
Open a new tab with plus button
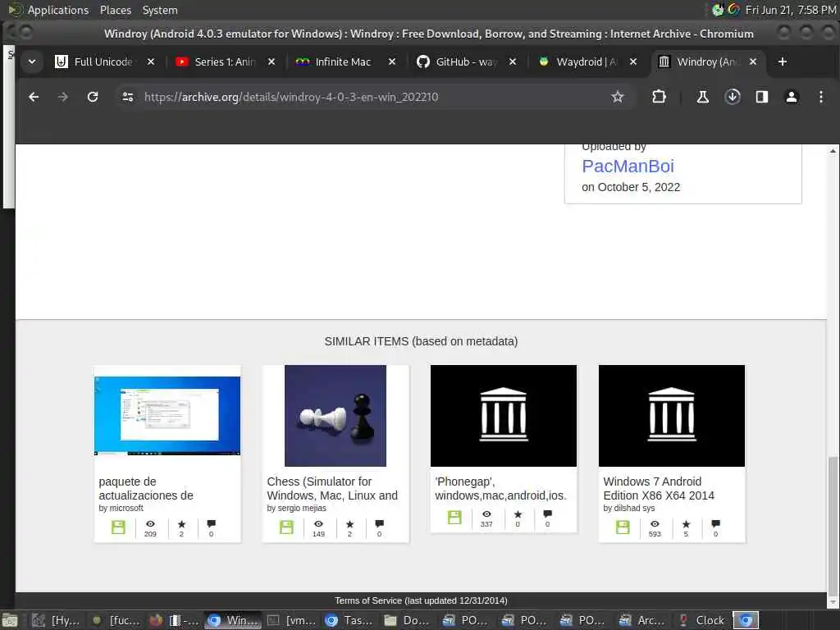pos(782,62)
